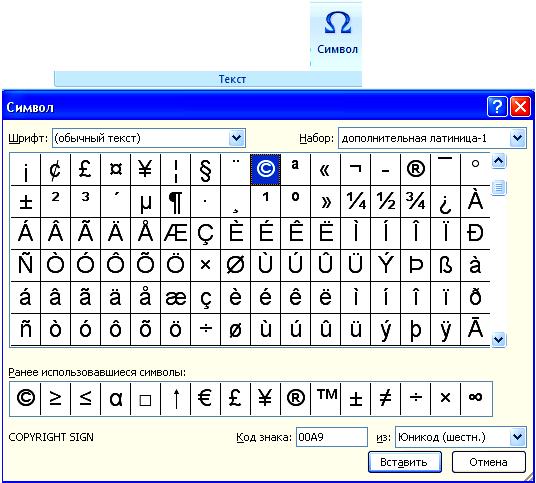This screenshot has width=536, height=483.
Task: Select the pilcrow ¶ symbol
Action: (x=175, y=202)
